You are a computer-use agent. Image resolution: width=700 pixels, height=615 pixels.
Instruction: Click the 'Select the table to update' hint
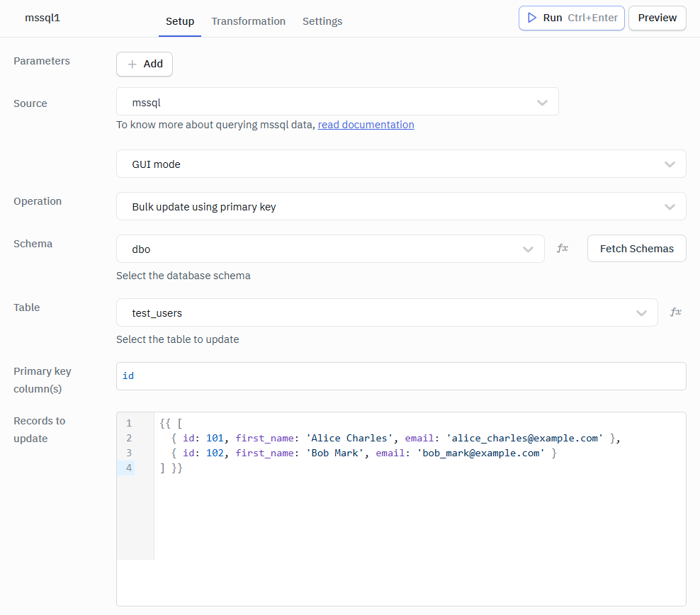(x=178, y=339)
